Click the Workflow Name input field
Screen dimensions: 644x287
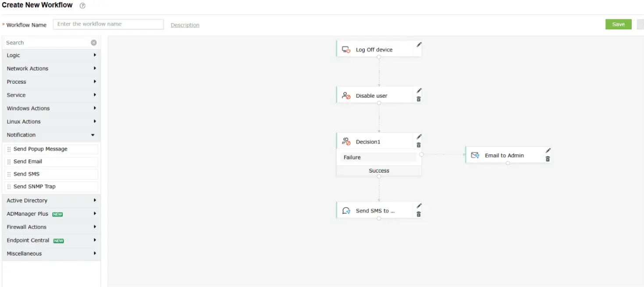click(108, 24)
